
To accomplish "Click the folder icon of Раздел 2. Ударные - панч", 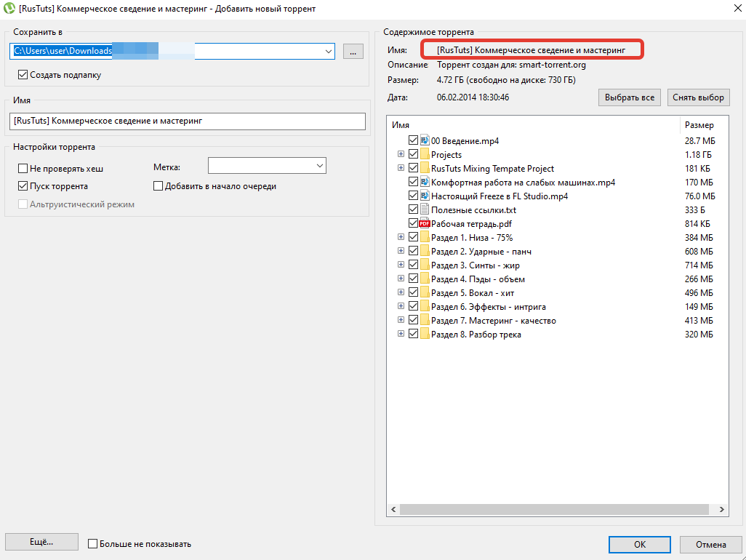I will click(x=425, y=251).
